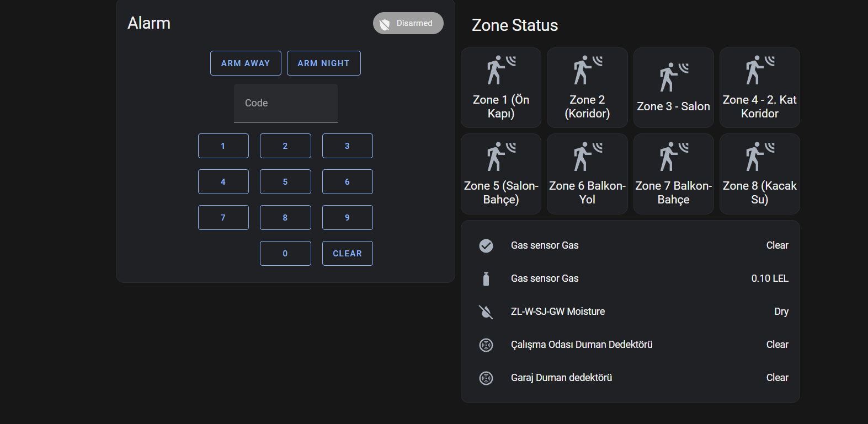Arm the alarm in Night mode

pos(324,63)
